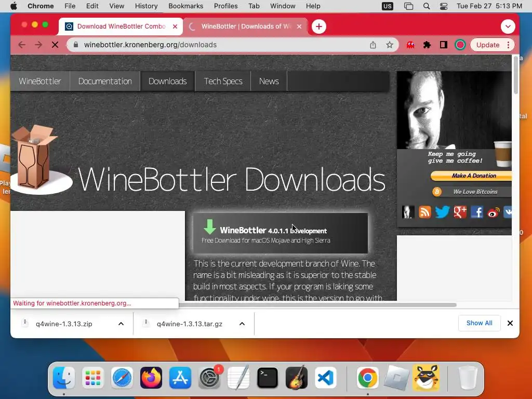Image resolution: width=532 pixels, height=399 pixels.
Task: Expand options for q4wine-1.3.13.tar.gz
Action: [x=242, y=324]
